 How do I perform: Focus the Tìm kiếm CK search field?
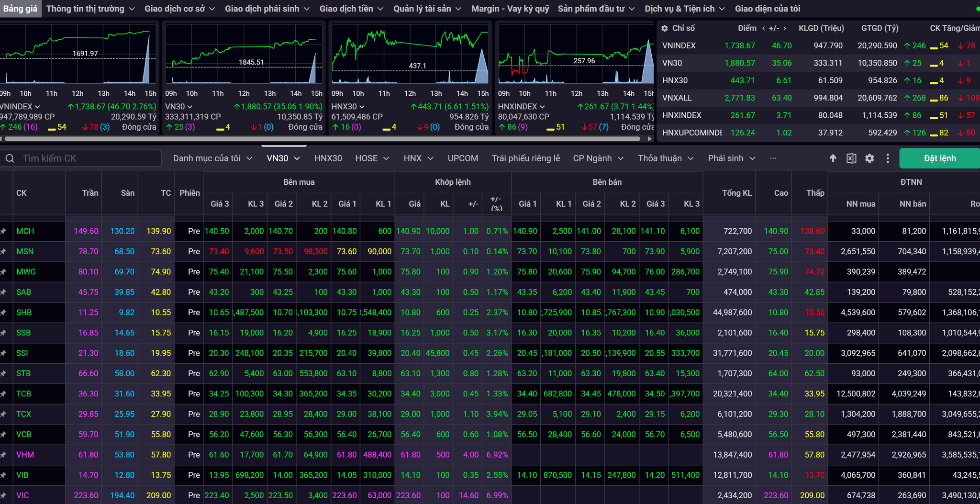pyautogui.click(x=80, y=158)
